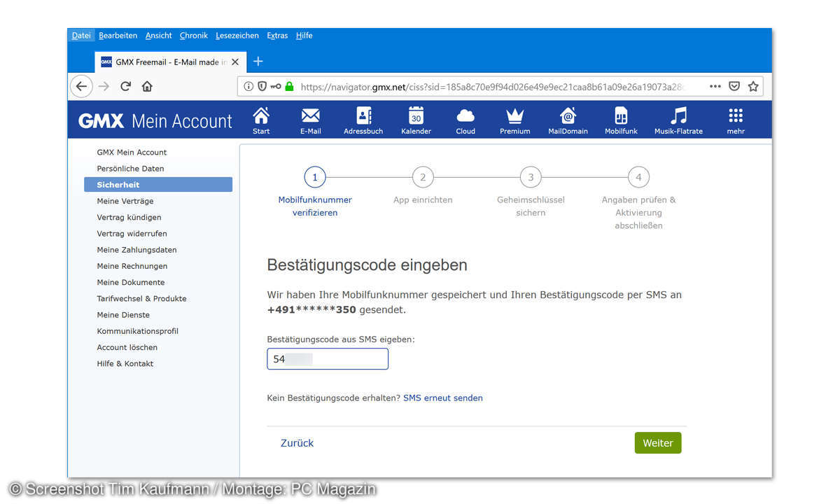
Task: Click the Pocket save icon
Action: pyautogui.click(x=734, y=87)
